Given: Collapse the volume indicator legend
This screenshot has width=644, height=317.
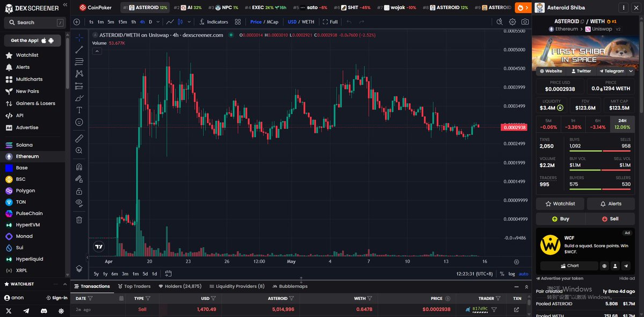Looking at the screenshot, I should (x=97, y=51).
